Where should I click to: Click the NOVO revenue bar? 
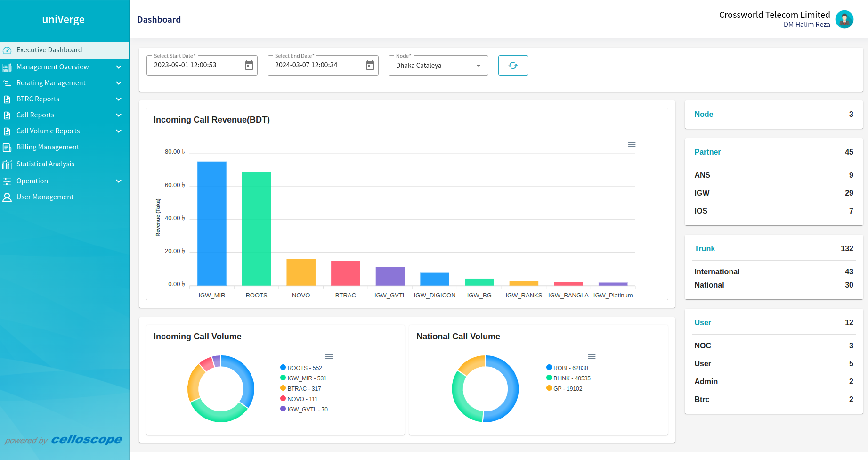(301, 272)
